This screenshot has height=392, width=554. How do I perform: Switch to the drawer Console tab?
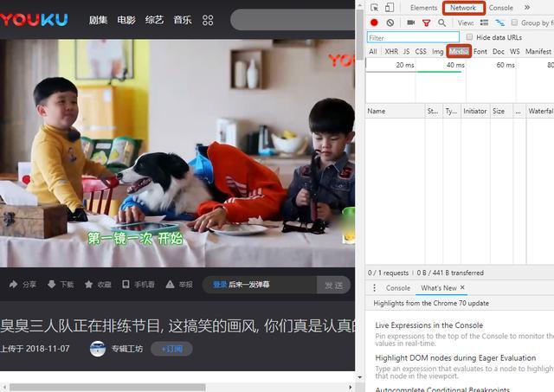pos(398,288)
